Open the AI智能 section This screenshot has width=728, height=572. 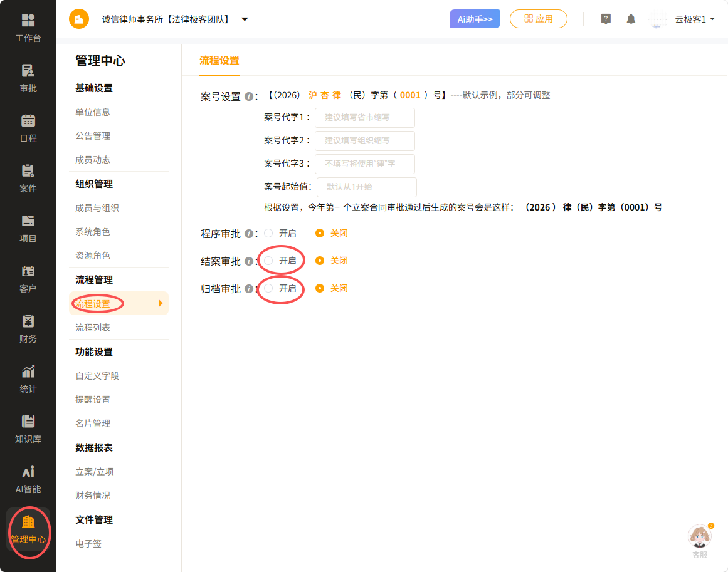tap(28, 479)
